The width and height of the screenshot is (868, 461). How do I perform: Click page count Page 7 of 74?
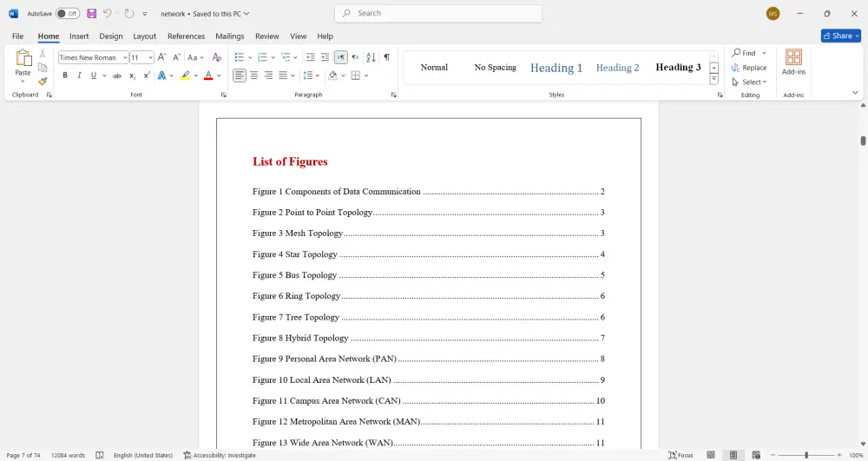23,455
